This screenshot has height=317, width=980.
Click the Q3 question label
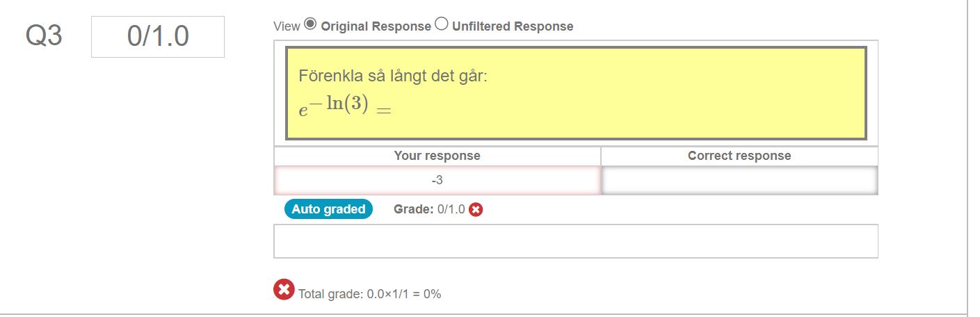44,35
